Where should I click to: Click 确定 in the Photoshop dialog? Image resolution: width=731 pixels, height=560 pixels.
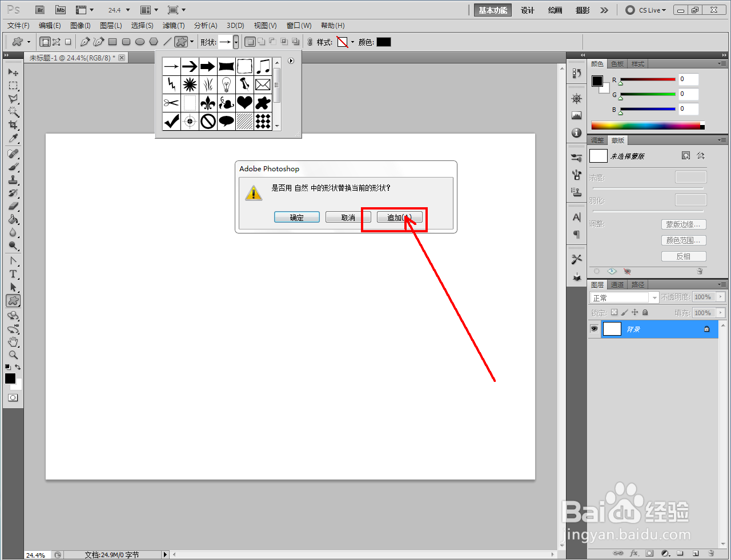[x=297, y=217]
